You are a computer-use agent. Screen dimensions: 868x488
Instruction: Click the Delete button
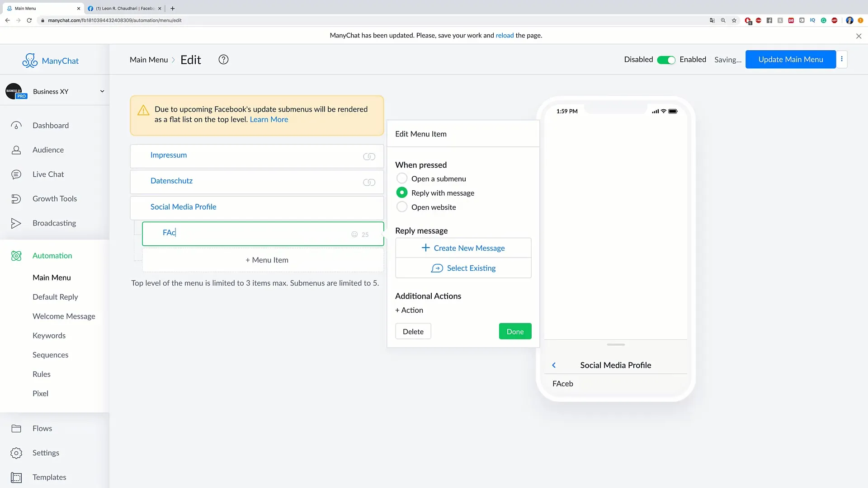(413, 331)
